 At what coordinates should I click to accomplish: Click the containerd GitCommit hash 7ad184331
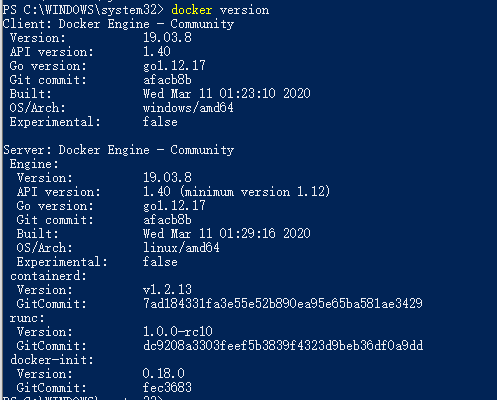click(283, 303)
